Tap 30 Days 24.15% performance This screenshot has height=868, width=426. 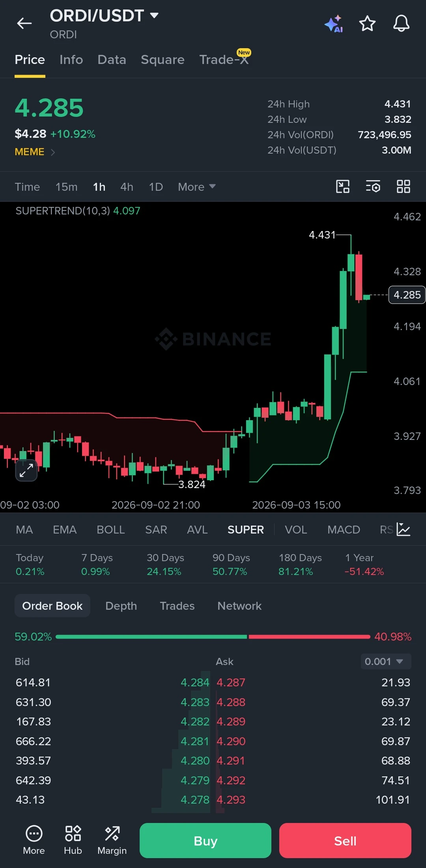click(165, 564)
